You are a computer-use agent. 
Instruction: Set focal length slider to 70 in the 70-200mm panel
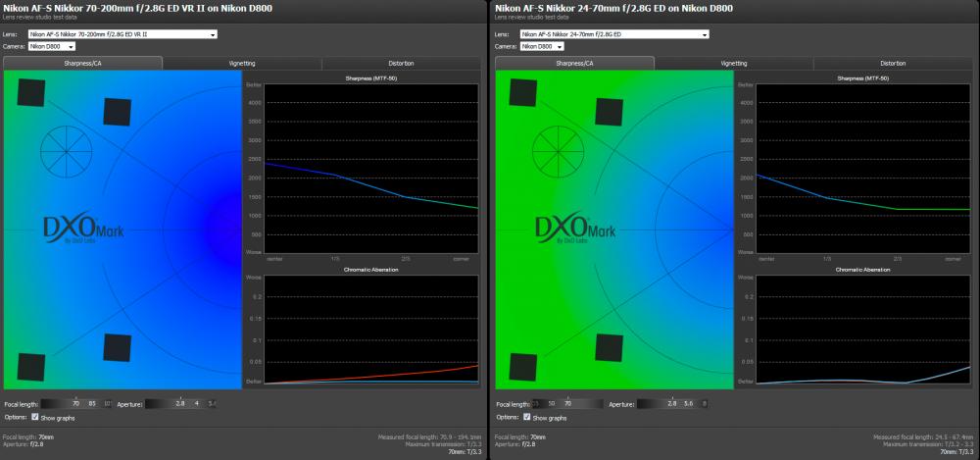pos(75,404)
